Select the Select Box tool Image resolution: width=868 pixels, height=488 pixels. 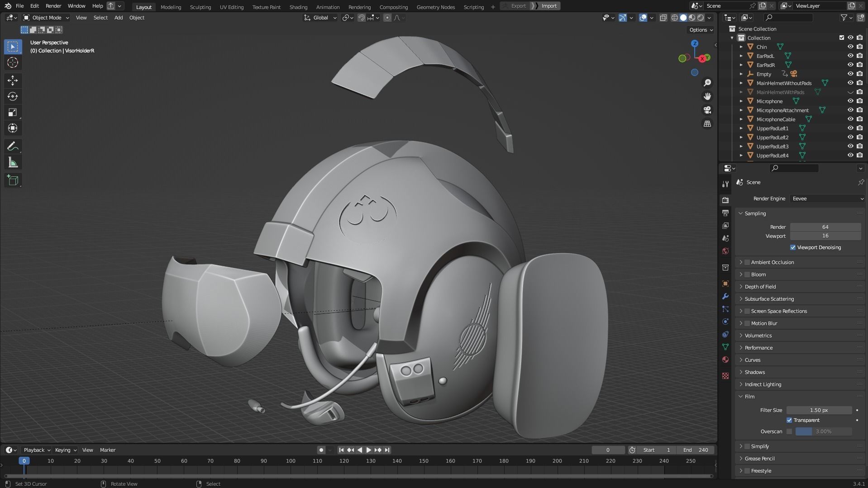(x=13, y=47)
